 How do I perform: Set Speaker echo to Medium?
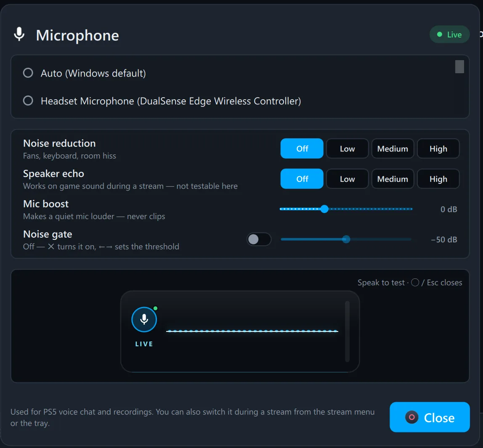[x=393, y=179]
